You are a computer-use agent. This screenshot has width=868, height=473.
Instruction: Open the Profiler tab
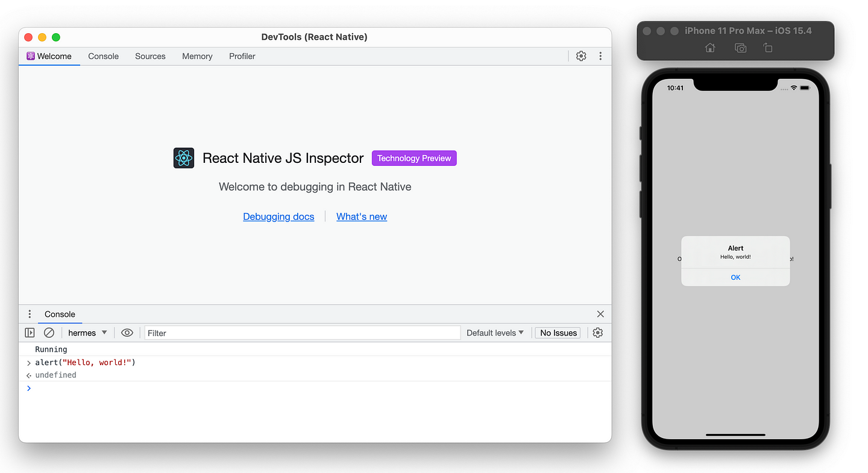[242, 56]
